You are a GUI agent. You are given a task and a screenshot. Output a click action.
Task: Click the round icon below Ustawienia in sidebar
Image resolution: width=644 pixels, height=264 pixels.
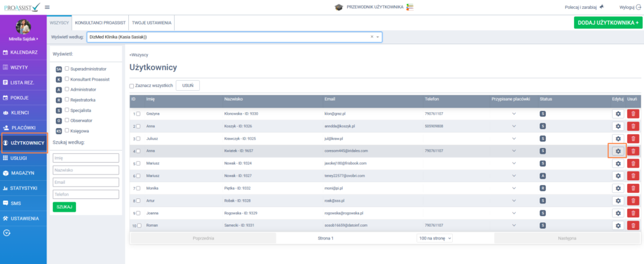[7, 232]
